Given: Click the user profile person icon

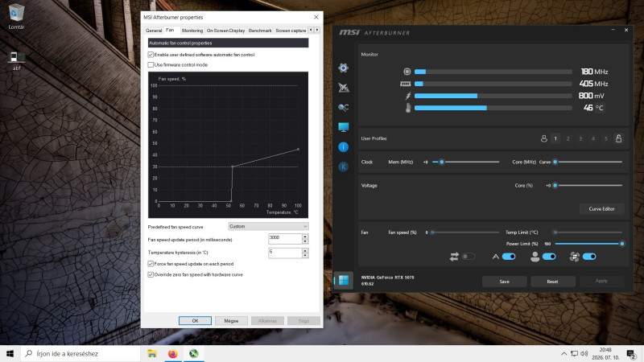Looking at the screenshot, I should pyautogui.click(x=544, y=138).
